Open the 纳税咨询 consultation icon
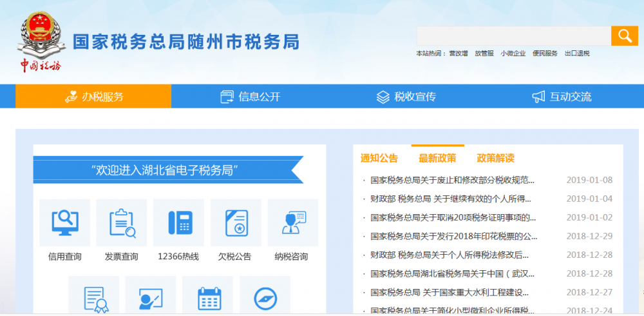The height and width of the screenshot is (316, 644). [x=292, y=222]
